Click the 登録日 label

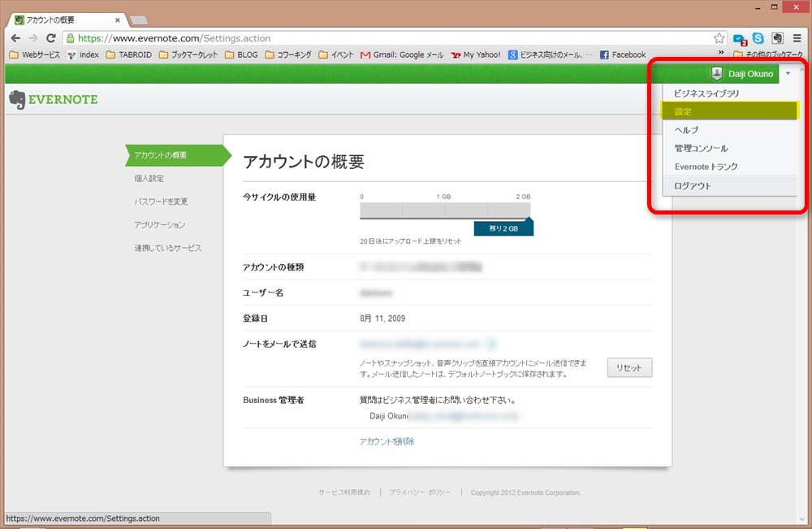click(255, 319)
